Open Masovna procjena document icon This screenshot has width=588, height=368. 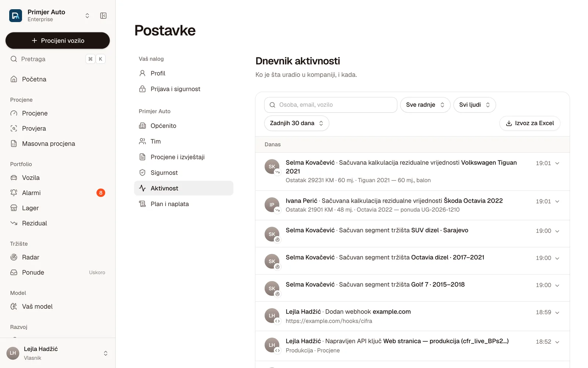tap(14, 144)
